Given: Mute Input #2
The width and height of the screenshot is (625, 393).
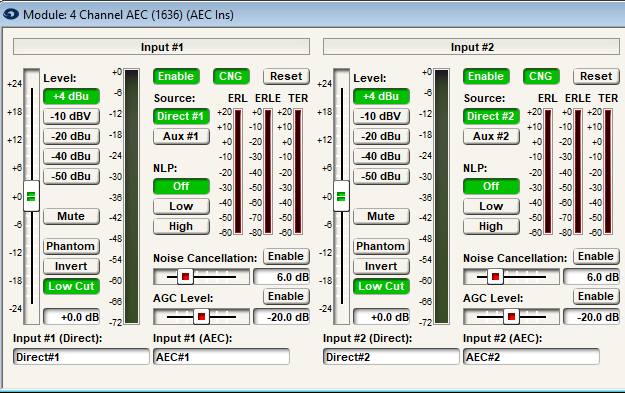Looking at the screenshot, I should (381, 216).
